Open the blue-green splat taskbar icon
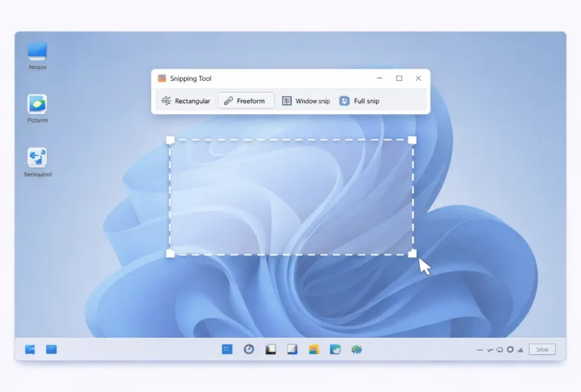The image size is (581, 392). [x=357, y=349]
